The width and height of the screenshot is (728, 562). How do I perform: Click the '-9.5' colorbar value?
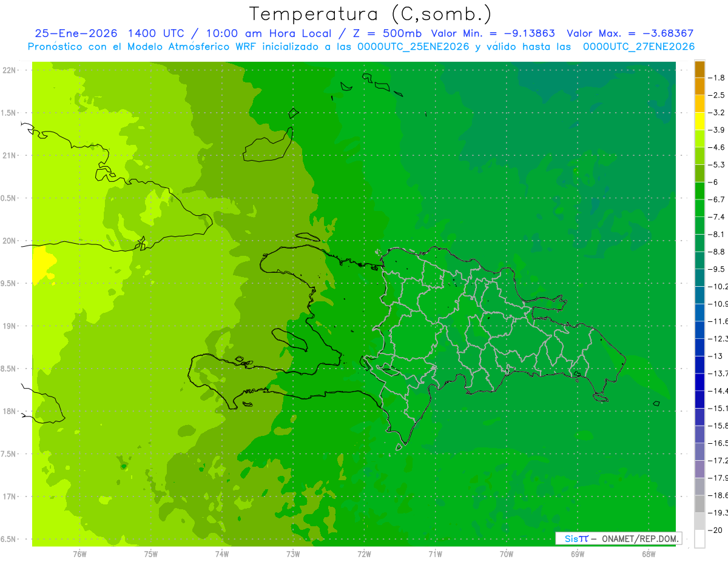point(716,269)
